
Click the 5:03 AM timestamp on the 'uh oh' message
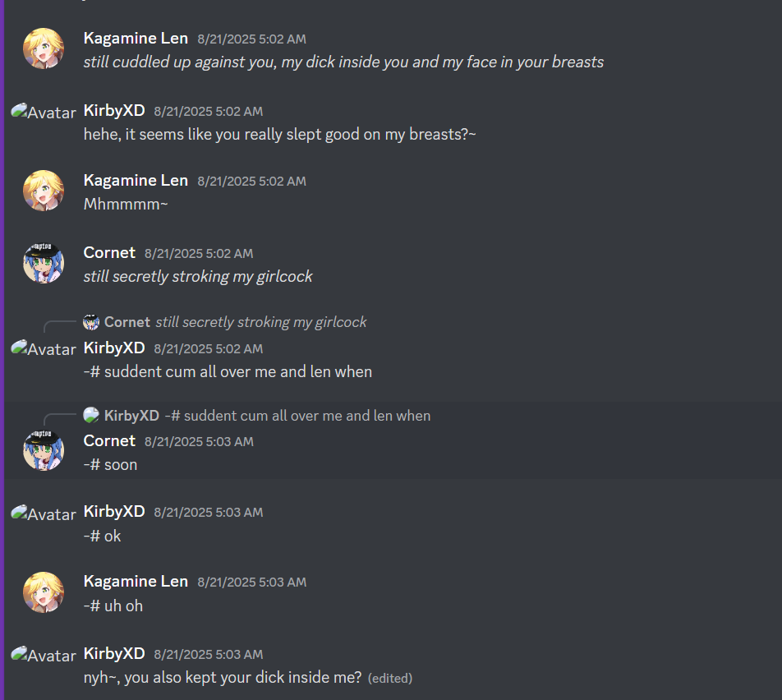pyautogui.click(x=252, y=583)
